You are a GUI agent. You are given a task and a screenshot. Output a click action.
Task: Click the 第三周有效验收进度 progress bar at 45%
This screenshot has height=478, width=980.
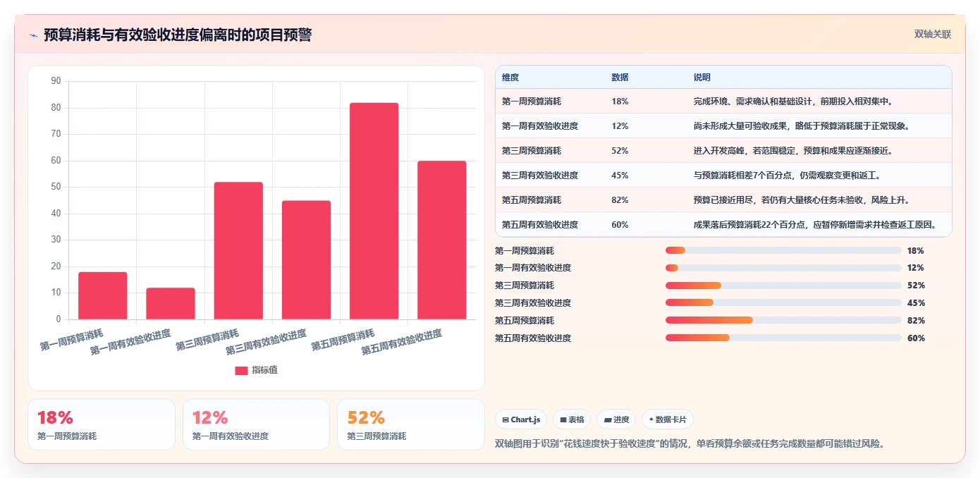[783, 303]
